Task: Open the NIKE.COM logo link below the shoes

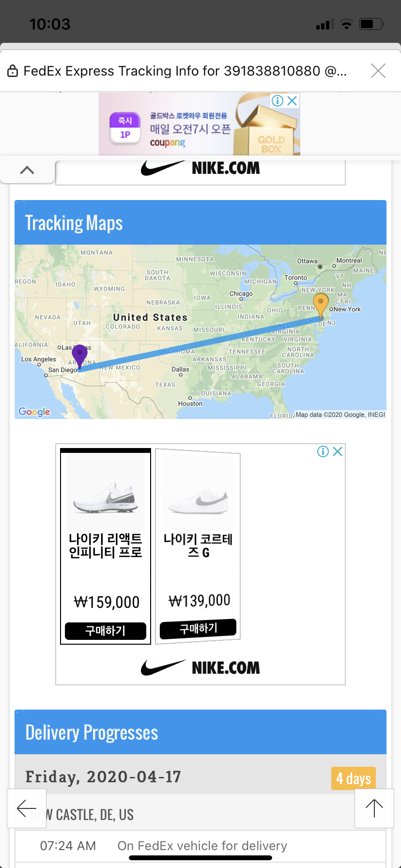Action: tap(200, 667)
